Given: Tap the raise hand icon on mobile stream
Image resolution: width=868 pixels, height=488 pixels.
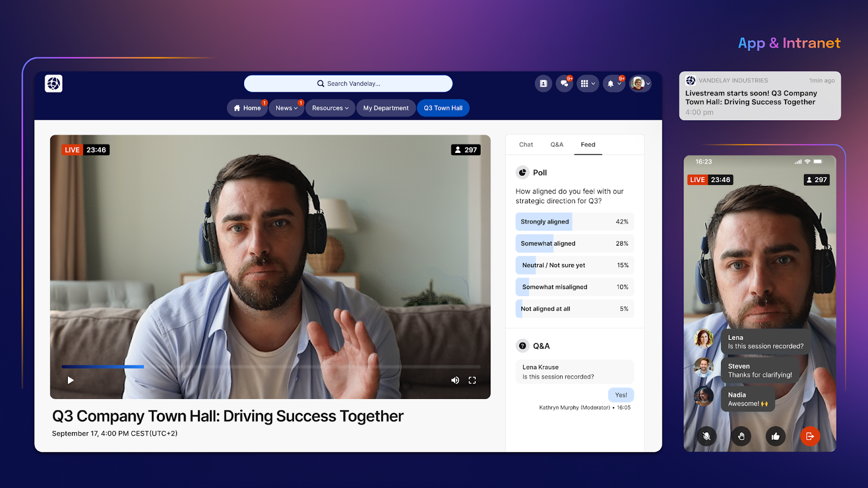Looking at the screenshot, I should pyautogui.click(x=741, y=436).
